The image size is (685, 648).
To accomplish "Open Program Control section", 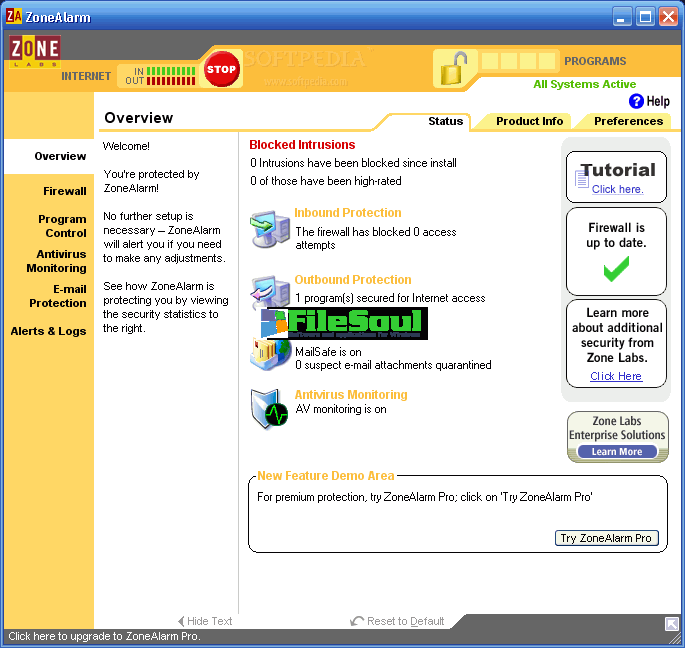I will click(62, 226).
